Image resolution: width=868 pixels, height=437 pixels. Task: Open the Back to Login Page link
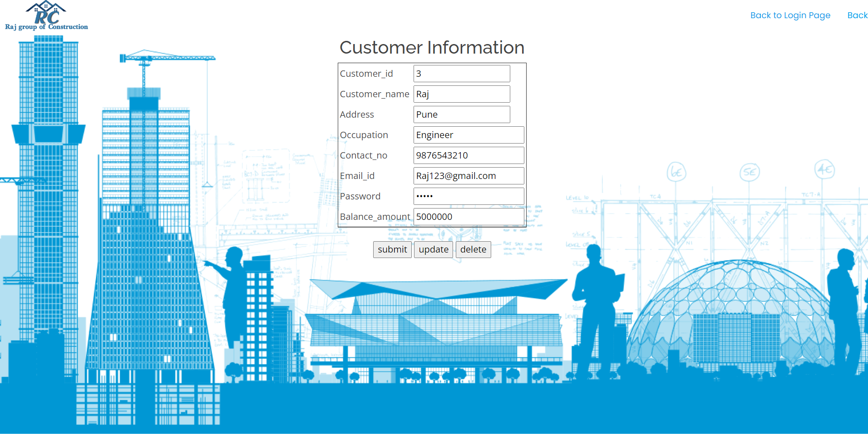coord(790,15)
